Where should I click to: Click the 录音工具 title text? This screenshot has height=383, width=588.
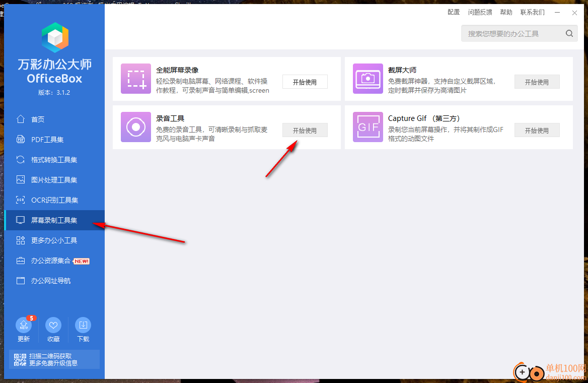coord(170,118)
